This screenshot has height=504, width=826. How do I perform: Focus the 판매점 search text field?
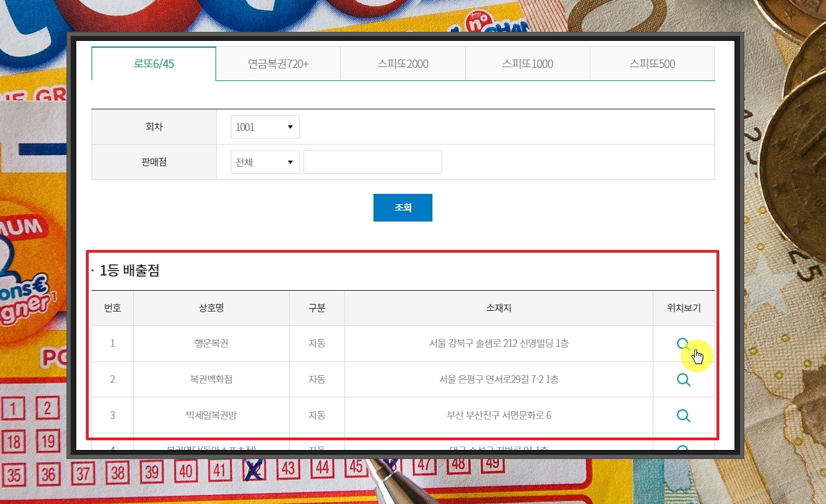coord(372,162)
